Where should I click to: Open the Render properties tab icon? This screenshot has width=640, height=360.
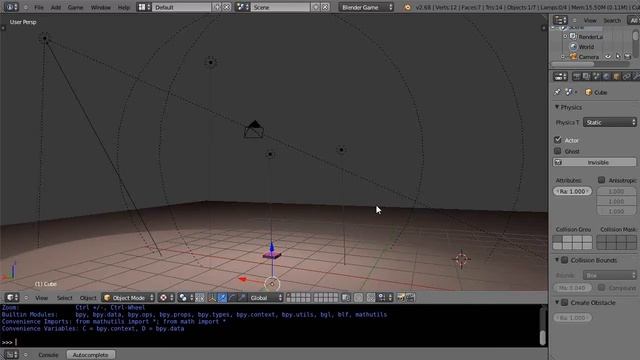click(576, 76)
